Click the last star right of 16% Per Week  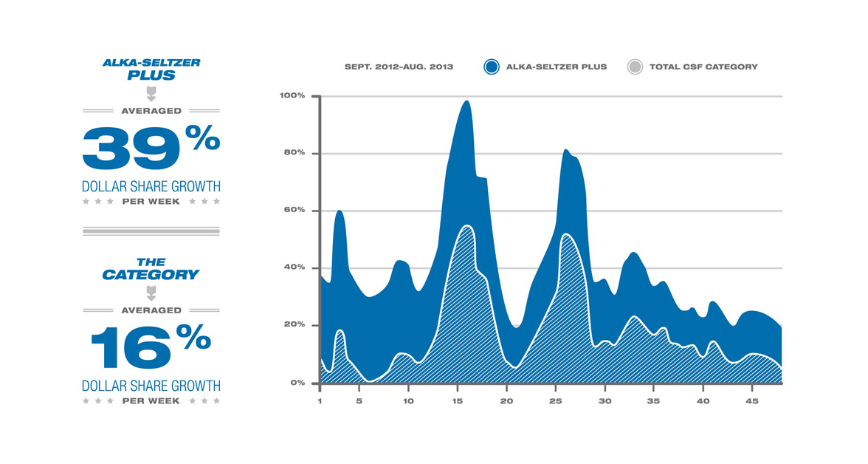point(216,401)
